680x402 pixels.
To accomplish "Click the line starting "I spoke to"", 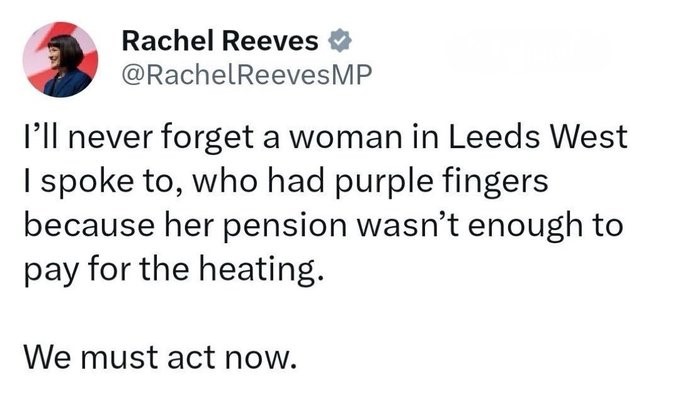I will (x=286, y=182).
